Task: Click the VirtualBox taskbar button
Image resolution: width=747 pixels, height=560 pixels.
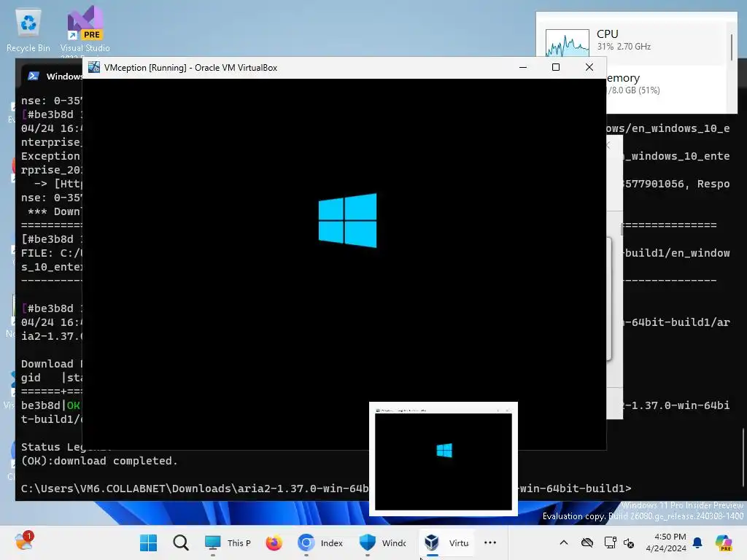Action: [x=446, y=542]
